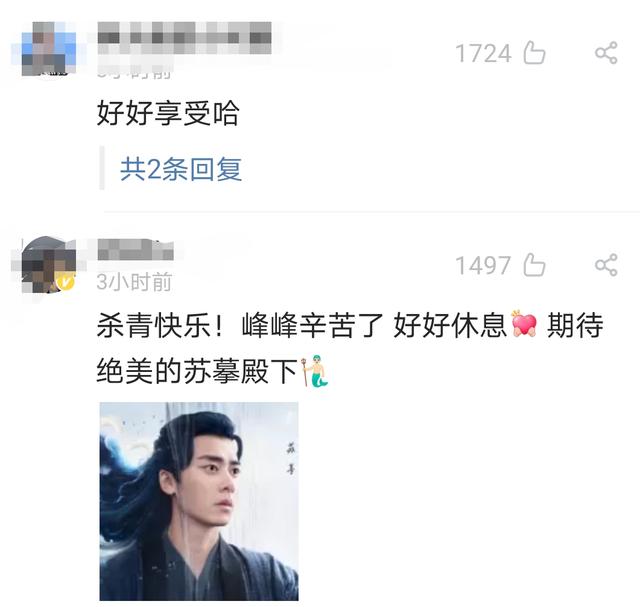This screenshot has width=640, height=607.
Task: Open the second commenter's blurred username
Action: [x=136, y=249]
